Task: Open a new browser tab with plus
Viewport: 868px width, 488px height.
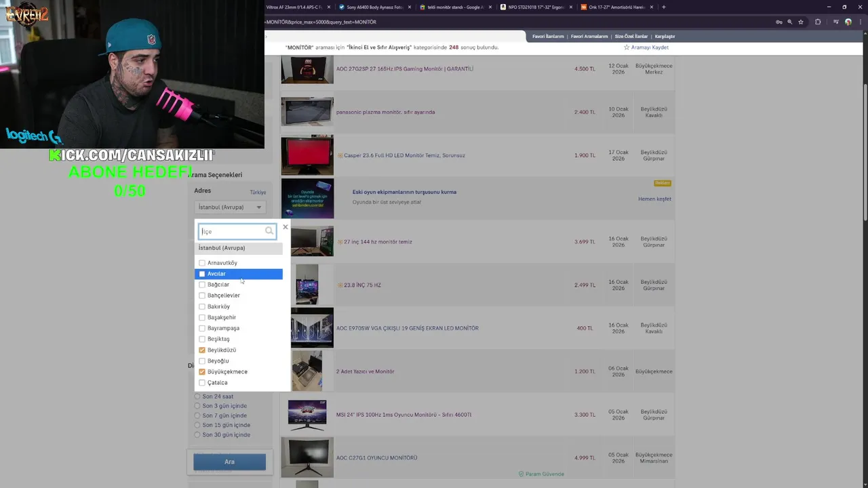Action: click(x=663, y=7)
